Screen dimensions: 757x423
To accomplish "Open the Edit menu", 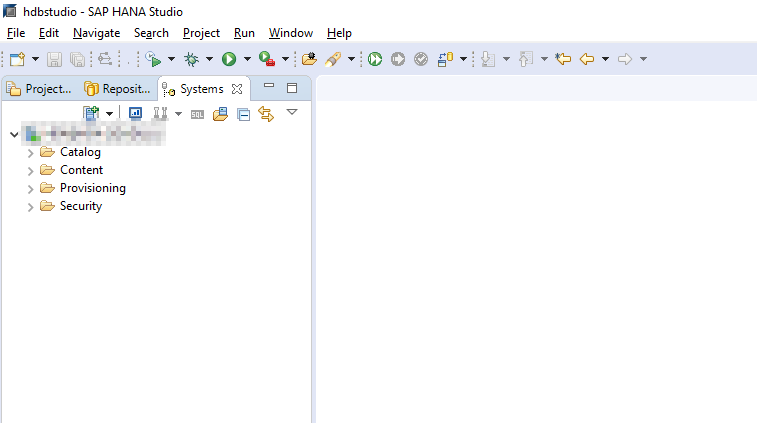I will [x=49, y=33].
